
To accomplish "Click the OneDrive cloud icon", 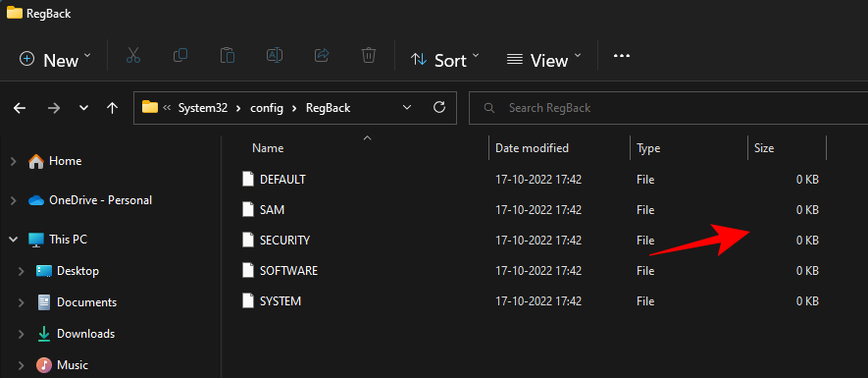I will point(36,200).
